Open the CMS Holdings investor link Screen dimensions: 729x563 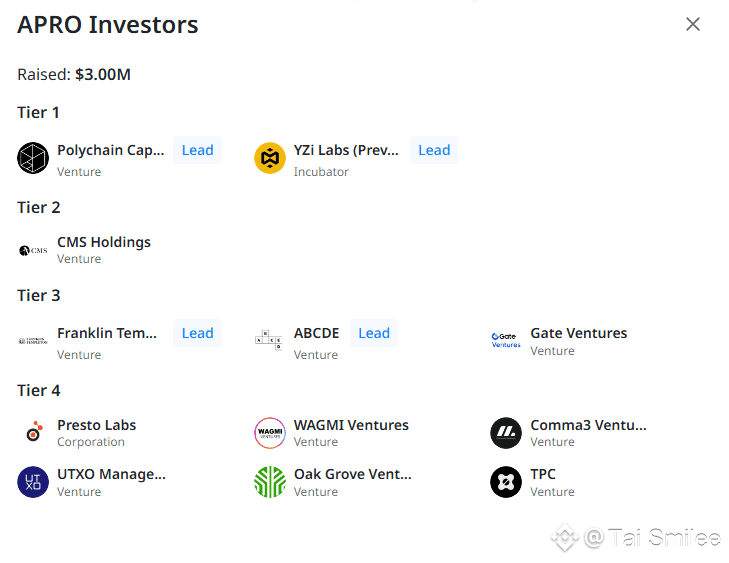(104, 242)
